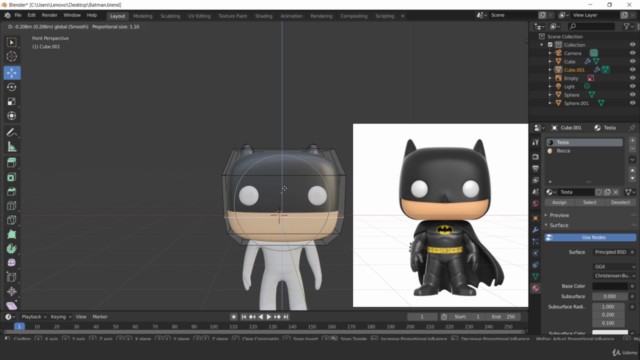This screenshot has height=360, width=640.
Task: Hide Empty in the outliner
Action: click(x=632, y=78)
